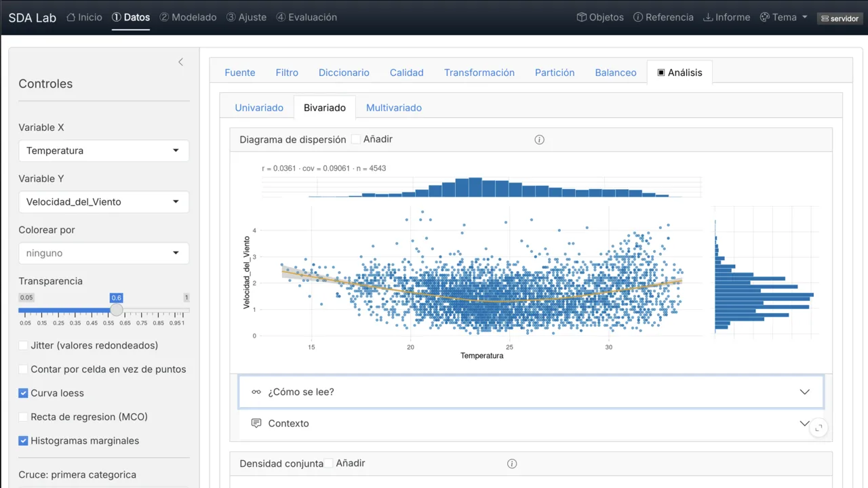Image resolution: width=868 pixels, height=488 pixels.
Task: Open Objetos from the navbar
Action: coord(600,17)
